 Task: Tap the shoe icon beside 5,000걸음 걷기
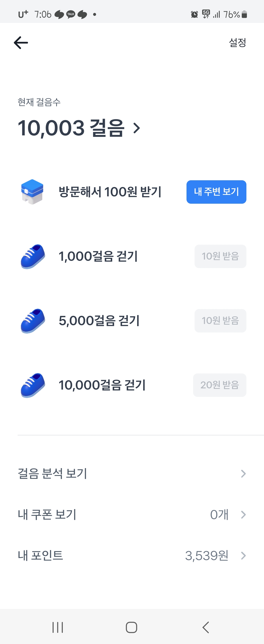click(33, 321)
